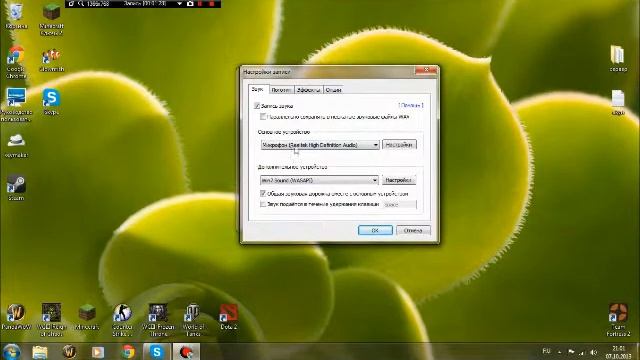Screen dimensions: 640x360
Task: Pause recording with the red pause button
Action: (x=200, y=4)
